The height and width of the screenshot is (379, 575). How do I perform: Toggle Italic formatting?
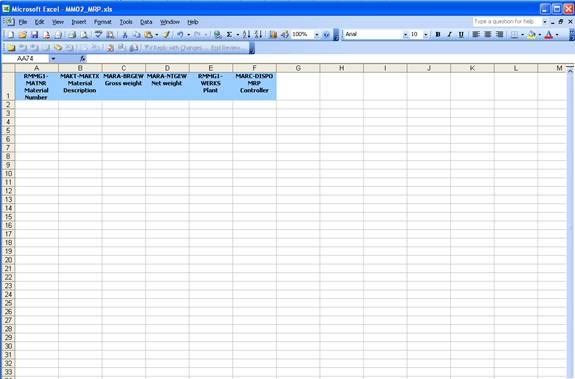pos(449,34)
